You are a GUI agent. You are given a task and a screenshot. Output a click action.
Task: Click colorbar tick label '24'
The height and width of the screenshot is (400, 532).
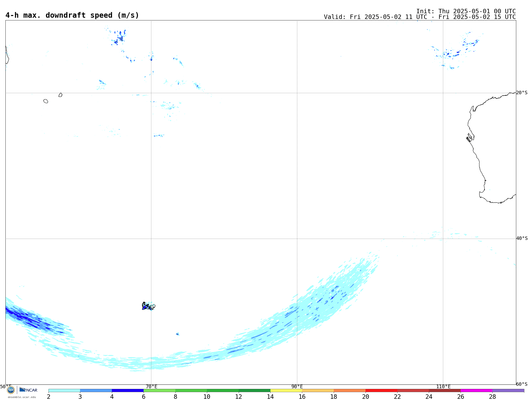tap(429, 397)
